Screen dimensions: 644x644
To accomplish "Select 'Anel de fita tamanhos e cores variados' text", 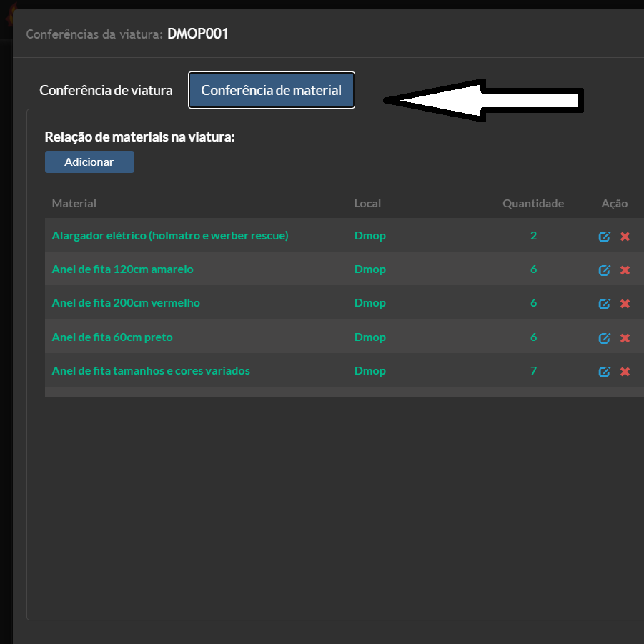I will pos(151,370).
